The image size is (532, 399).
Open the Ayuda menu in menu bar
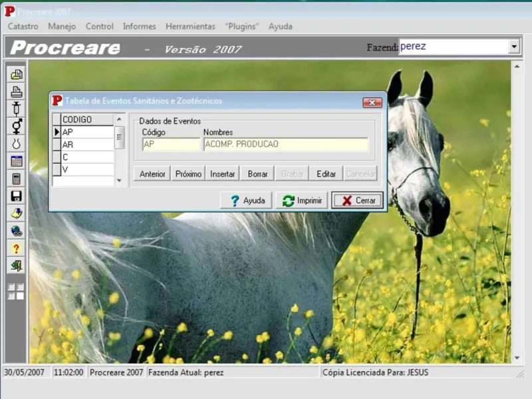tap(280, 27)
